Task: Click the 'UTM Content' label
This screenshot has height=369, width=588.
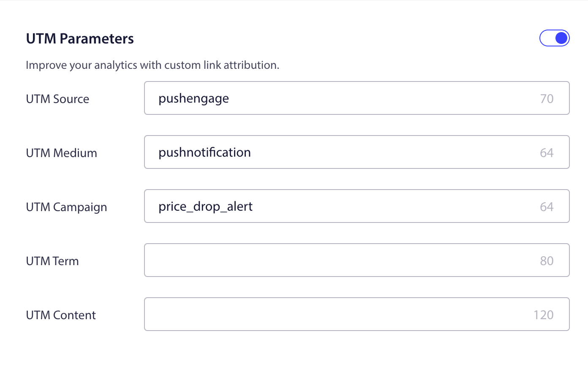Action: pos(61,315)
